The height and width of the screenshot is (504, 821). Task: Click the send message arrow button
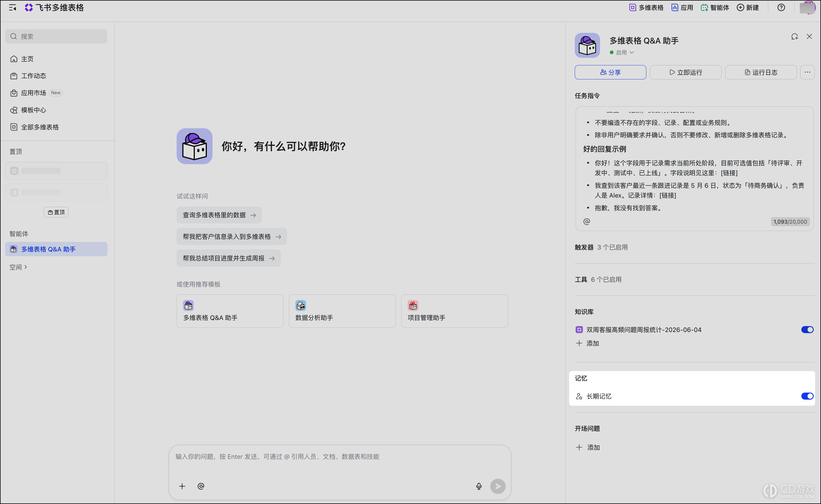tap(498, 486)
